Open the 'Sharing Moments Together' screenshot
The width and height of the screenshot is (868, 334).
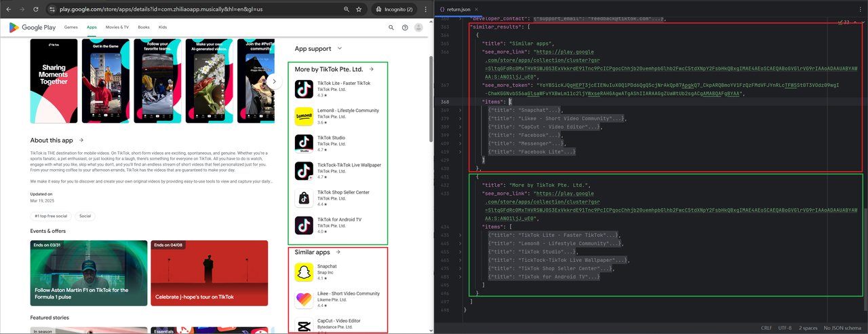point(54,81)
